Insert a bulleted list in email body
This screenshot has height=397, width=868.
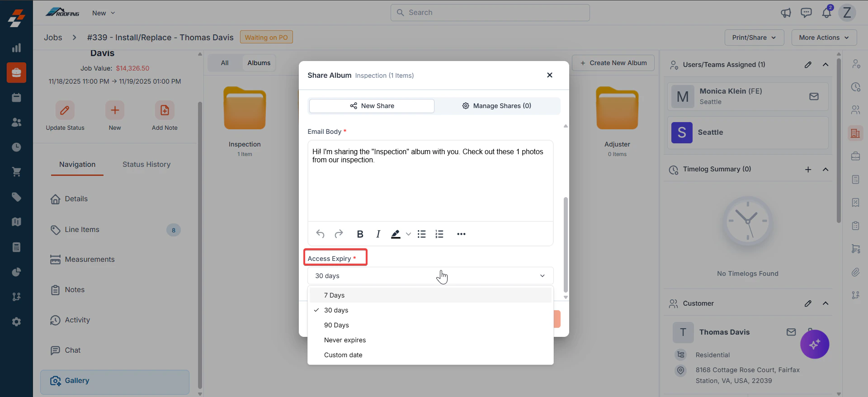point(422,234)
